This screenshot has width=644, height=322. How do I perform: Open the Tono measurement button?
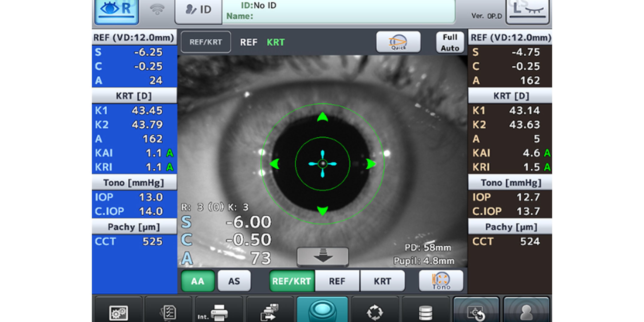441,281
